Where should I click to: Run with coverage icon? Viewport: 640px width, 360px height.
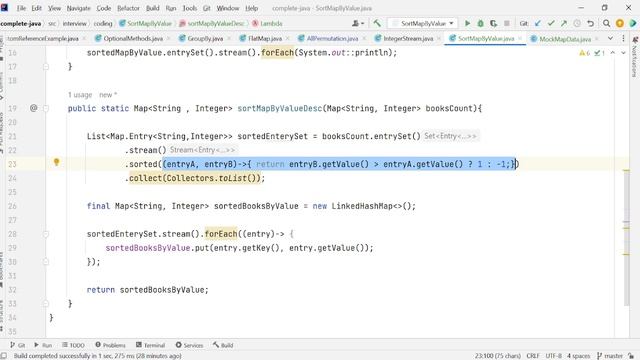(493, 23)
